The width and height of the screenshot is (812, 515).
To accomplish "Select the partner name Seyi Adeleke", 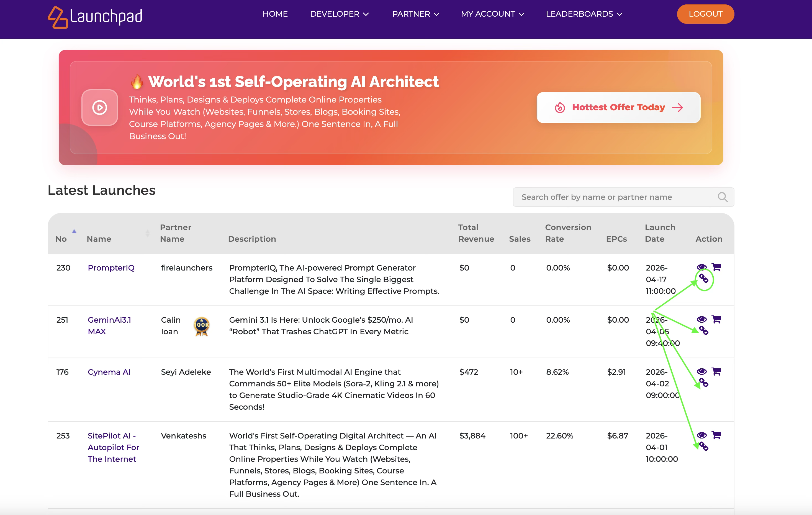I will 186,372.
